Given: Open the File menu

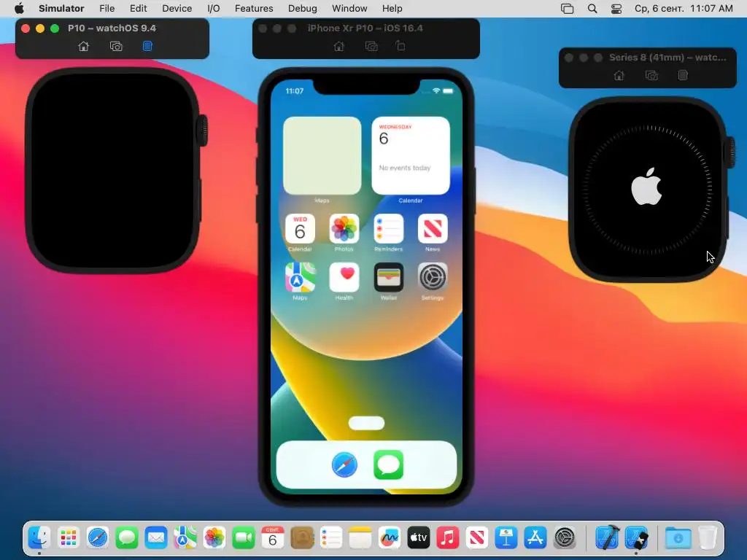Looking at the screenshot, I should [107, 9].
